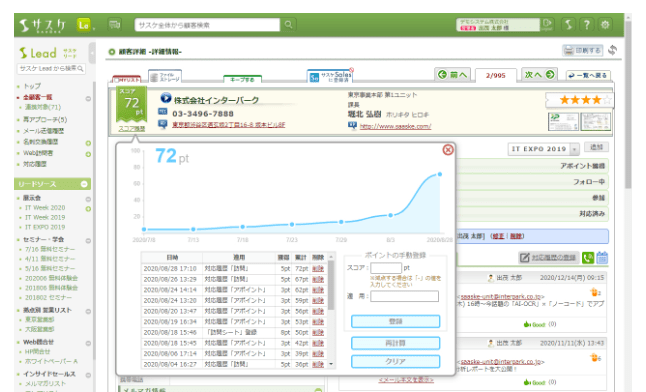Close the score history popup
Image resolution: width=646 pixels, height=392 pixels.
(448, 150)
